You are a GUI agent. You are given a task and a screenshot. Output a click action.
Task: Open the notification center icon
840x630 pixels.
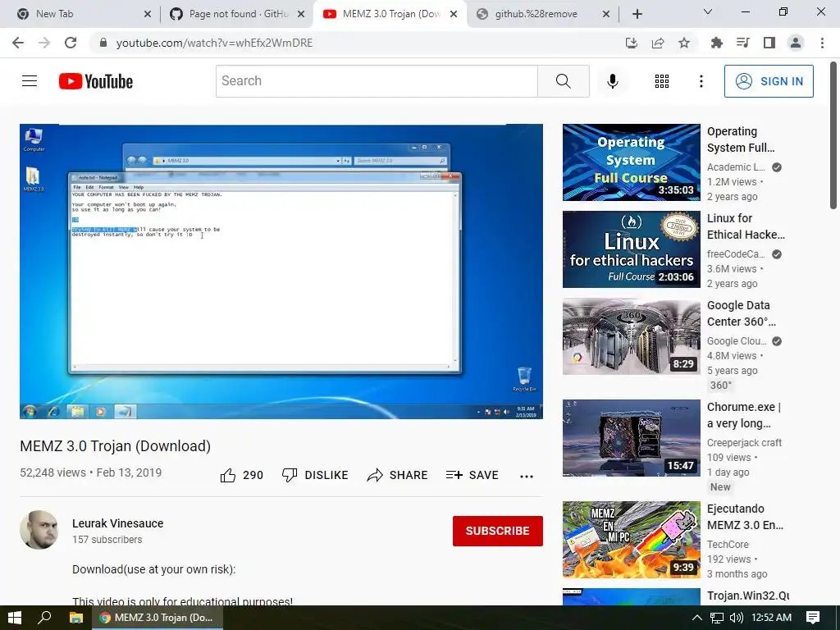point(813,618)
